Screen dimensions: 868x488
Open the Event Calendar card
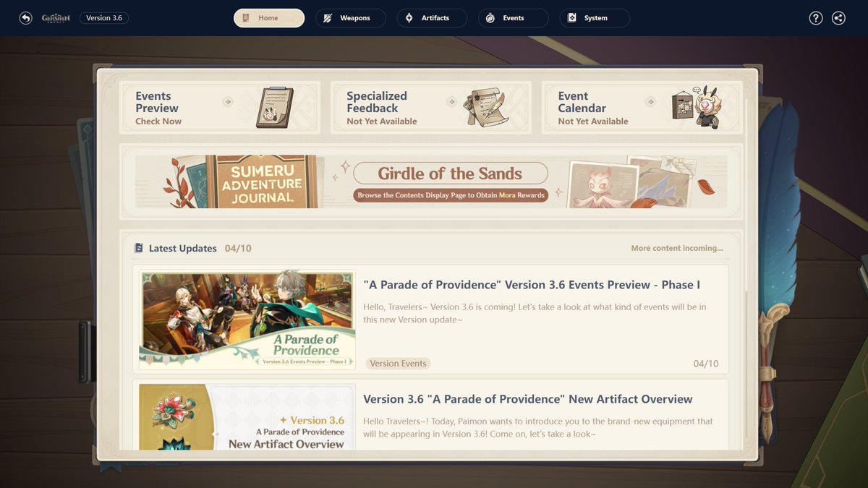(x=642, y=108)
